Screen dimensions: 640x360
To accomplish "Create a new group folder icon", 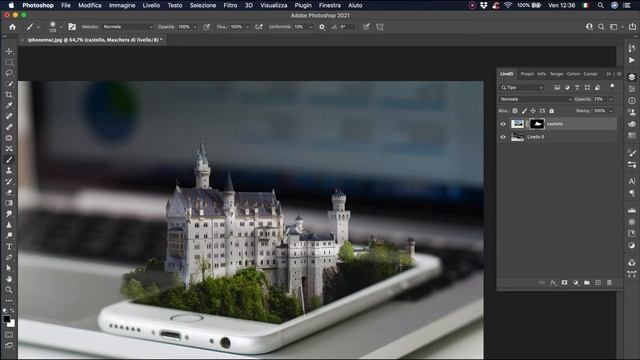I will 587,282.
